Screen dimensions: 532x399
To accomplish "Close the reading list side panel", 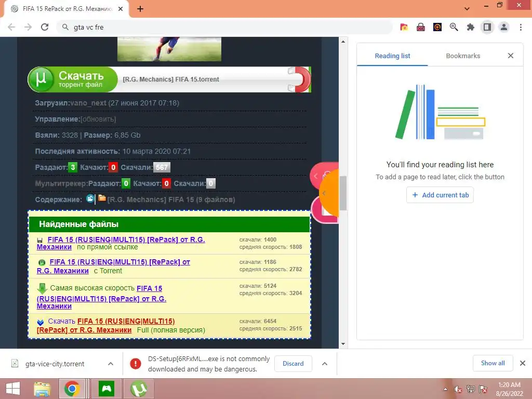I will click(x=511, y=56).
